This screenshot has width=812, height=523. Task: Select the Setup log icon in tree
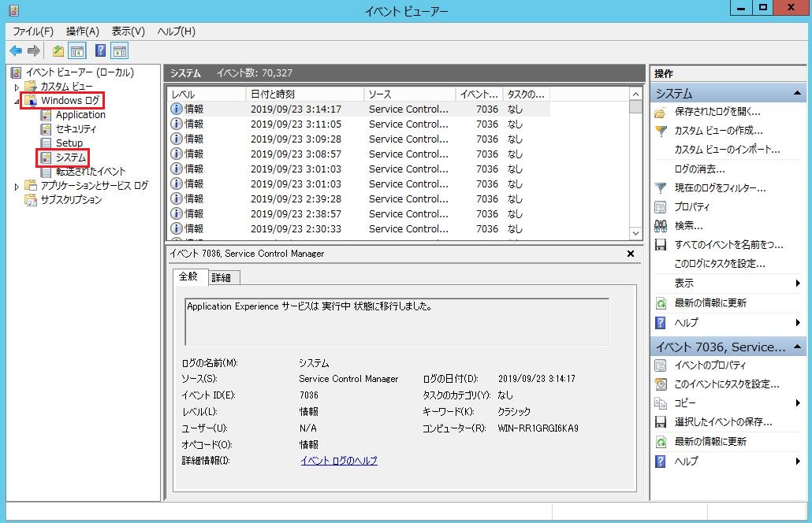tap(46, 143)
